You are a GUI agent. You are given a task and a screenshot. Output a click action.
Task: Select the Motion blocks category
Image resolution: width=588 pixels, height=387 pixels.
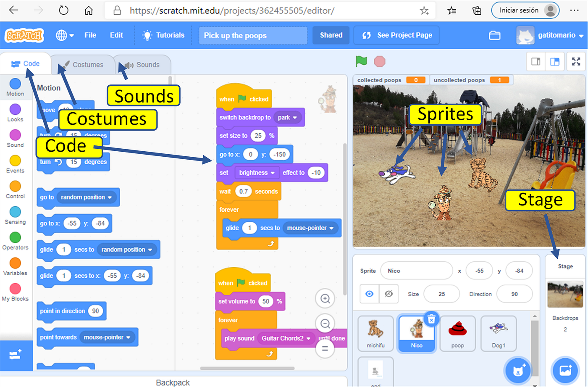point(15,87)
